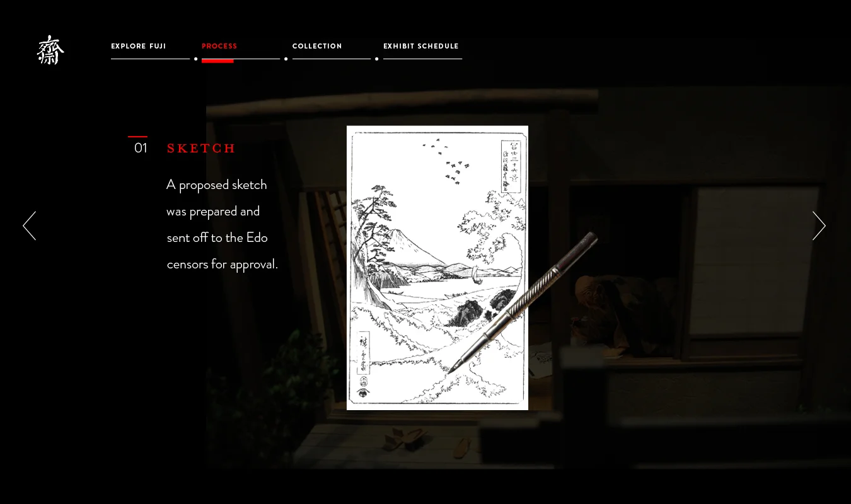The height and width of the screenshot is (504, 851).
Task: Click the red SKETCH heading
Action: (x=201, y=149)
